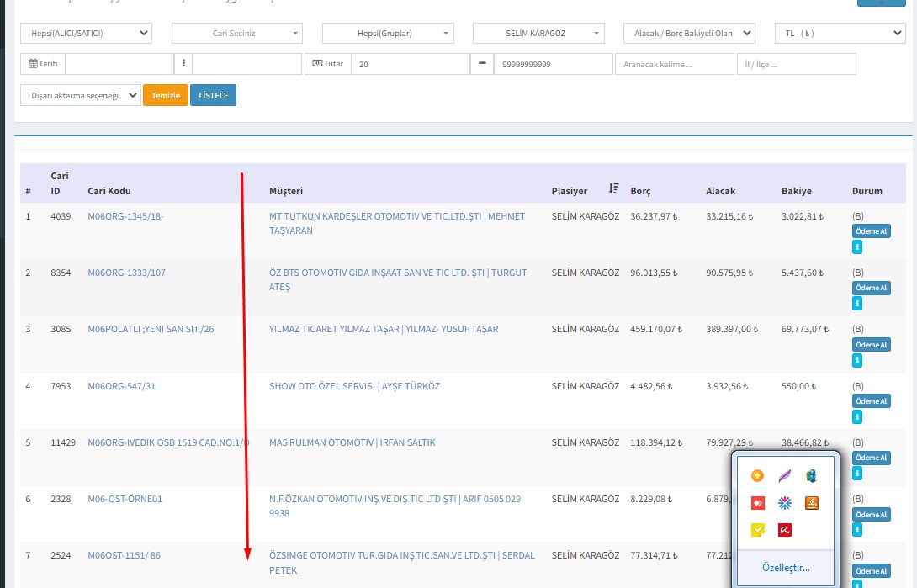Viewport: 917px width, 588px height.
Task: Click the purple feather tray icon
Action: click(784, 476)
